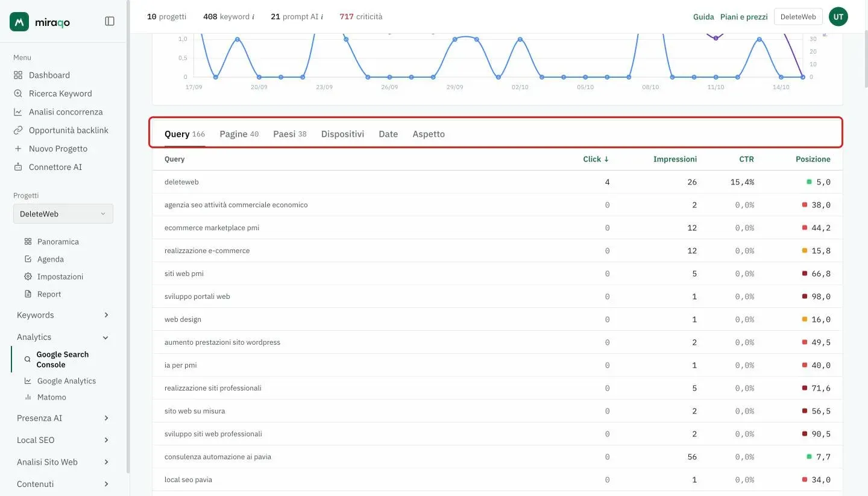Switch to the Paesi tab
868x496 pixels.
[x=289, y=134]
